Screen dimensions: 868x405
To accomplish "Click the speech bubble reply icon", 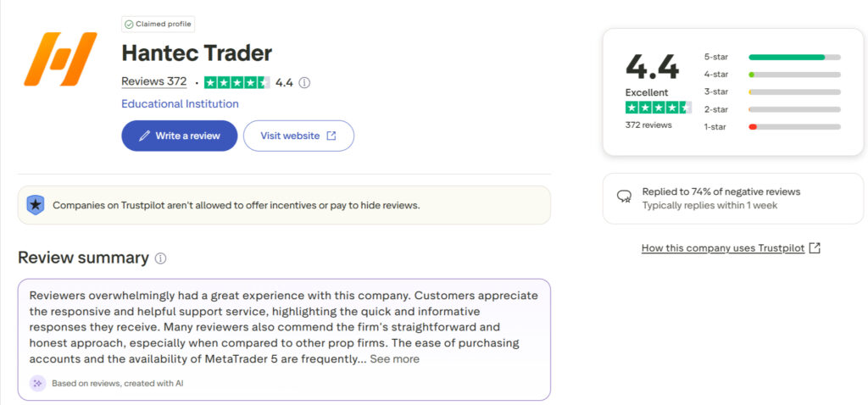I will 624,197.
